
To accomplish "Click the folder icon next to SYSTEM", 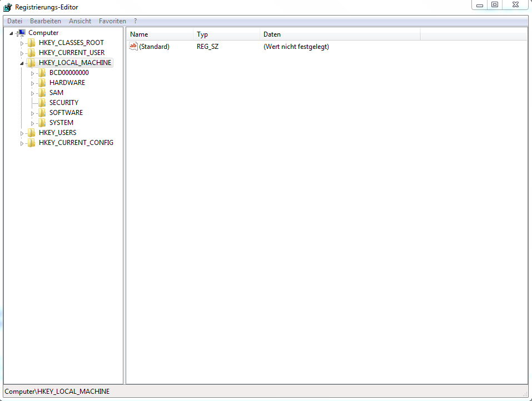I will [42, 122].
